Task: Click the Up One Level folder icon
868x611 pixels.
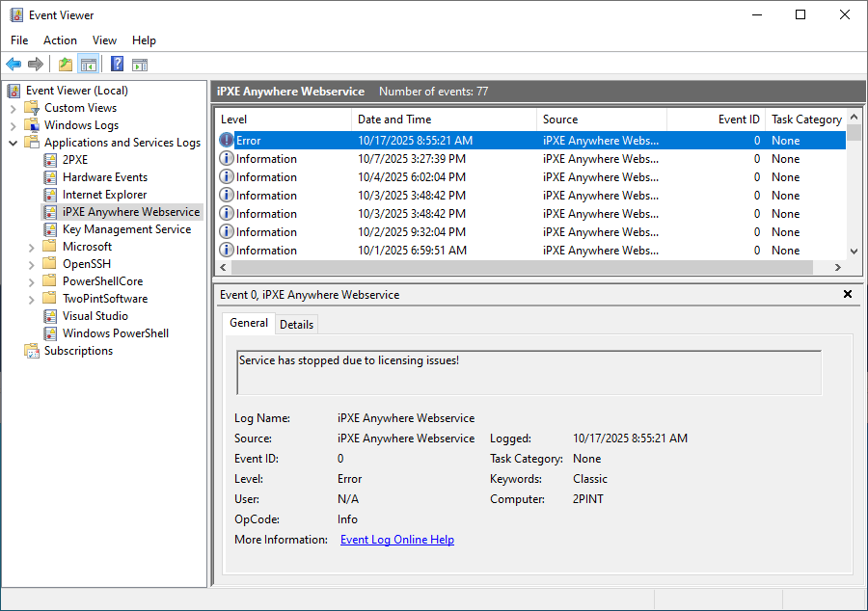Action: point(65,65)
